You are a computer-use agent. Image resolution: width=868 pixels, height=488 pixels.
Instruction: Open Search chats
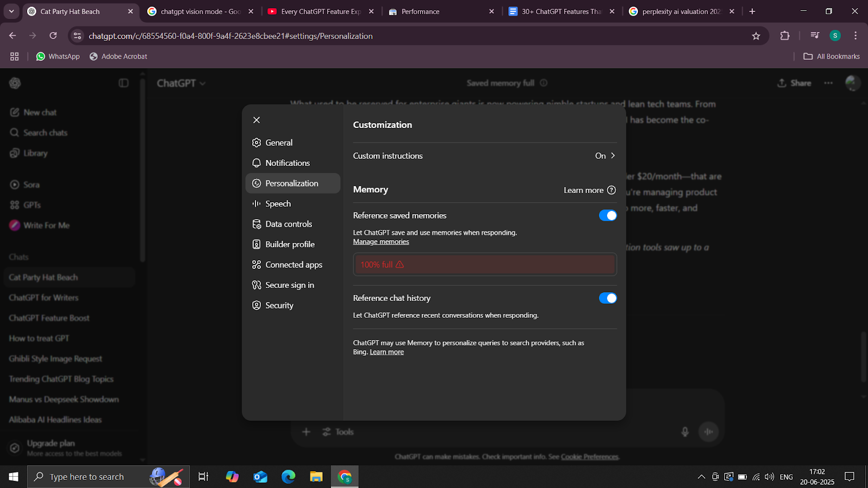click(39, 133)
